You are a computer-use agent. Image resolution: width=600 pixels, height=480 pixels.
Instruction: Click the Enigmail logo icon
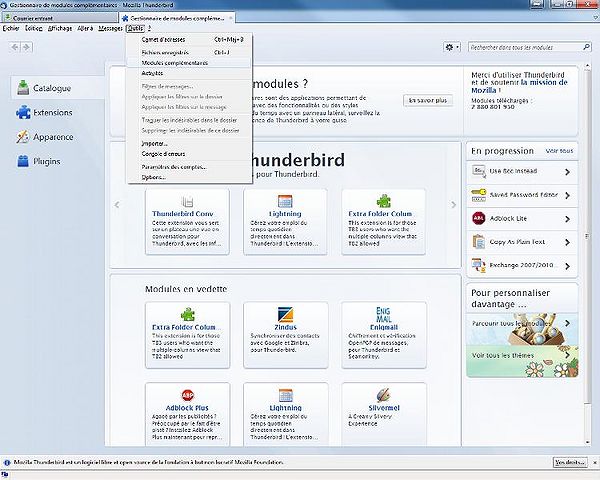(383, 314)
